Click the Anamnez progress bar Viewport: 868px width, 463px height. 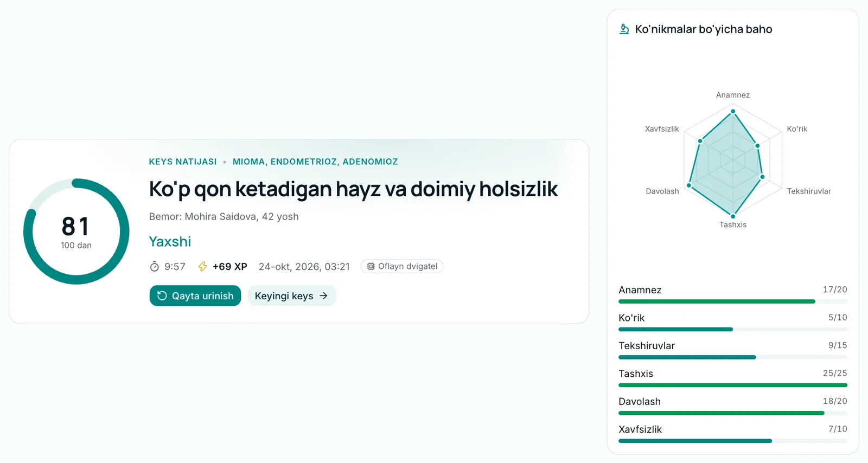click(733, 301)
